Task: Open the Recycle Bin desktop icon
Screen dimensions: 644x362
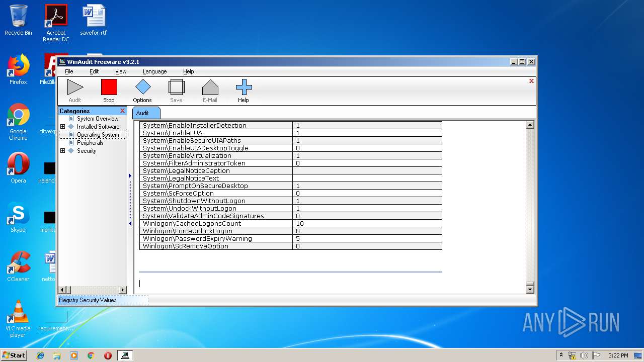Action: tap(18, 20)
